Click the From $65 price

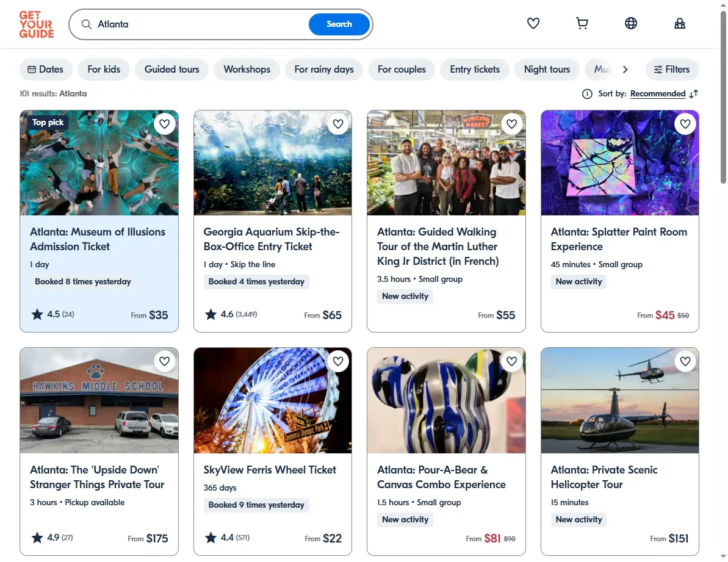pos(323,315)
